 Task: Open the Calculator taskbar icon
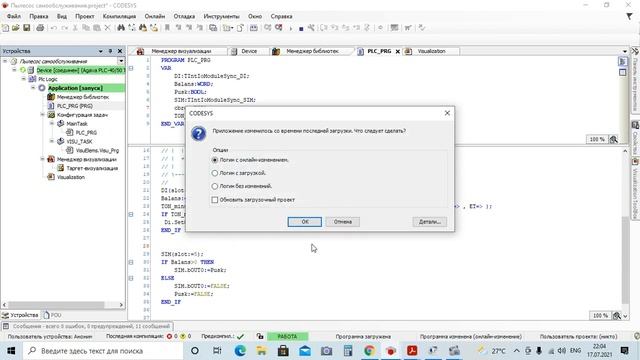348,351
